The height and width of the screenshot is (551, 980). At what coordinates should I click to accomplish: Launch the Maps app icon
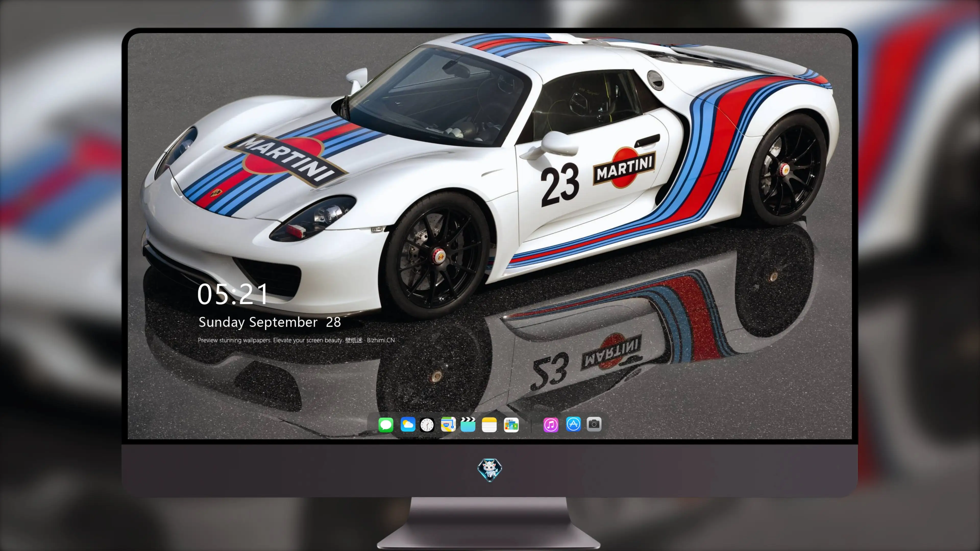pyautogui.click(x=448, y=424)
